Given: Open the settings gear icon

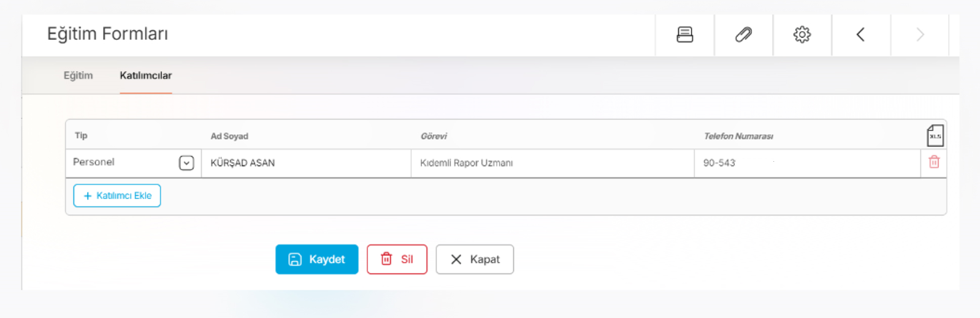Looking at the screenshot, I should (x=802, y=35).
